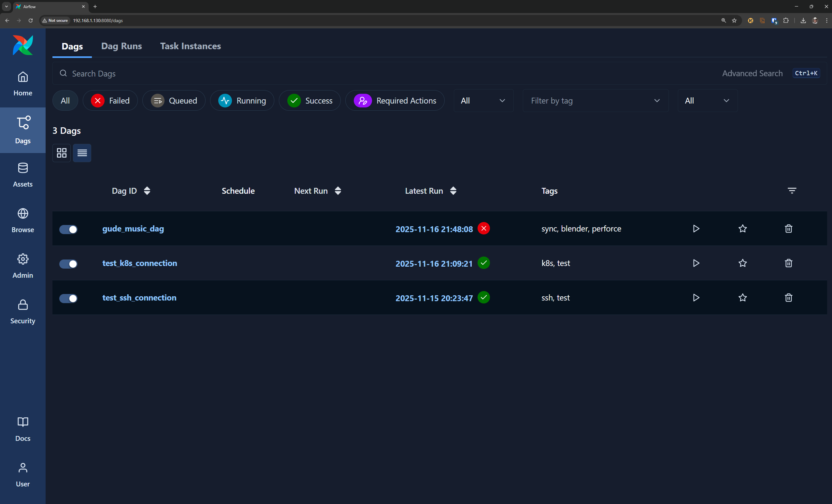
Task: Favorite test_k8s_connection with star icon
Action: 742,263
